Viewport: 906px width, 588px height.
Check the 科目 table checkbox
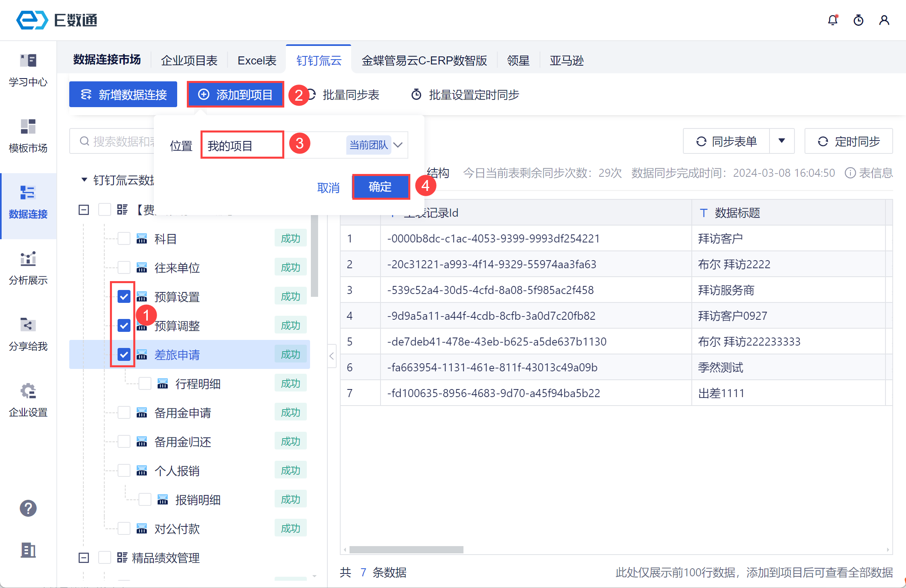124,239
